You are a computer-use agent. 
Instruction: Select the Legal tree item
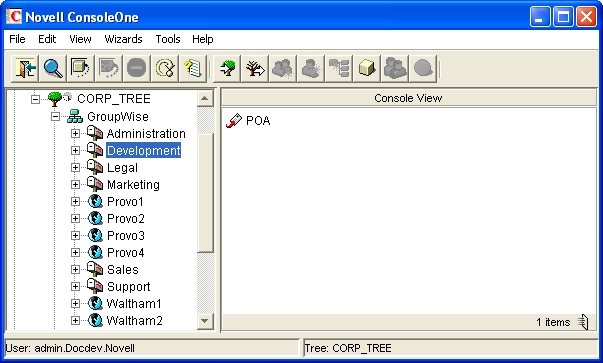coord(122,168)
